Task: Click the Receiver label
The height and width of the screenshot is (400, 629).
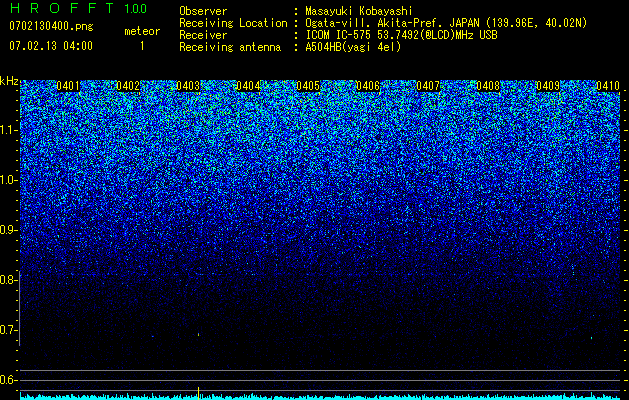Action: tap(203, 35)
